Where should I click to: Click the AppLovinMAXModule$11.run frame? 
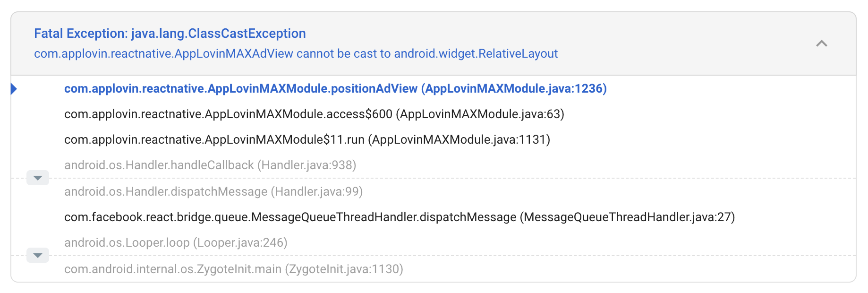coord(307,139)
